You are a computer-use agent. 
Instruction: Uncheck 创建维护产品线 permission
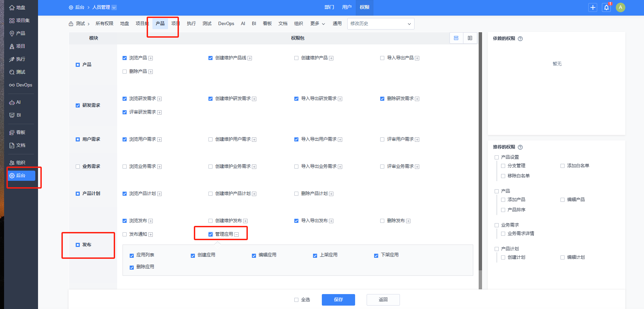pyautogui.click(x=210, y=58)
